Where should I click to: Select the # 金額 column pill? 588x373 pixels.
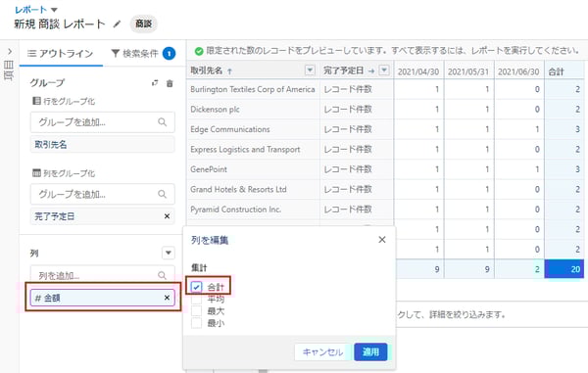[x=102, y=298]
